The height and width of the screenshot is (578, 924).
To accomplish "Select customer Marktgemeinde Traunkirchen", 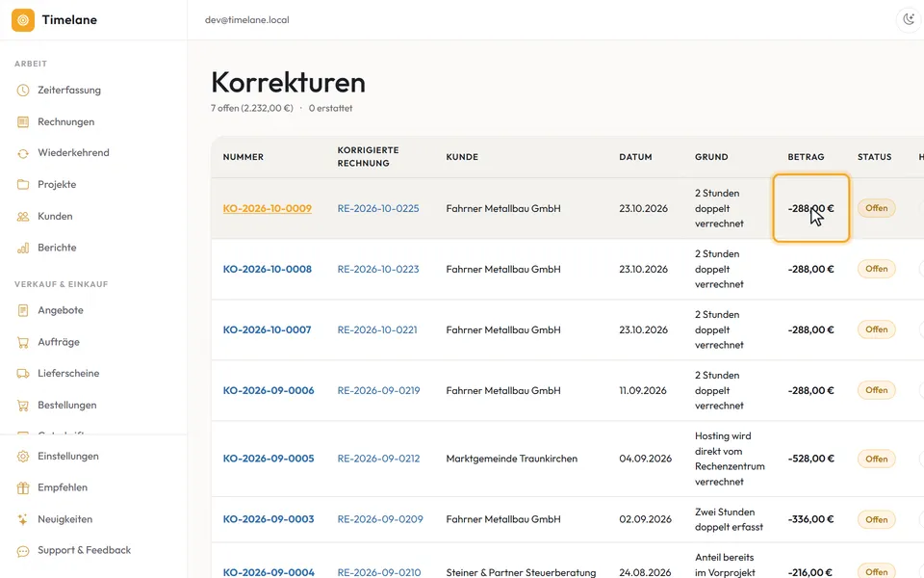I will (511, 459).
